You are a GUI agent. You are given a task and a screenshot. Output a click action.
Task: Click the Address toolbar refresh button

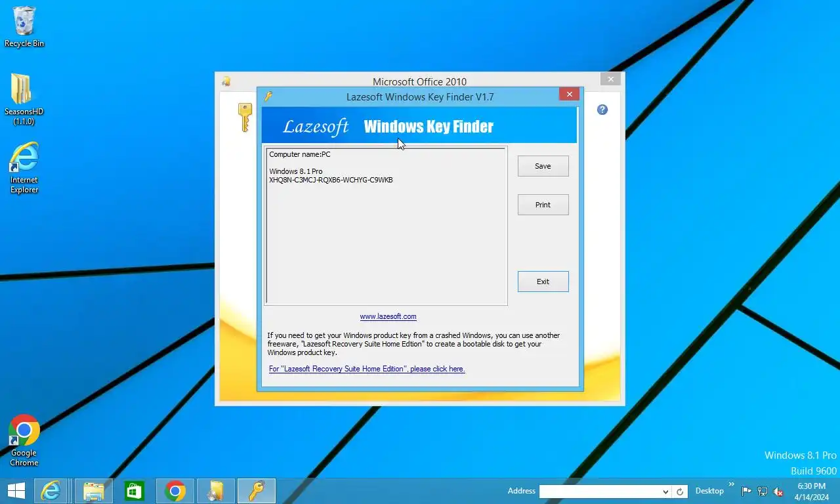pyautogui.click(x=680, y=492)
